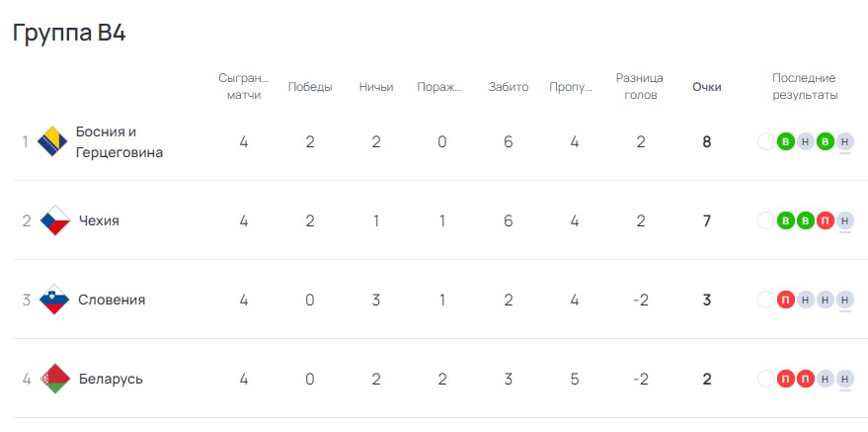The width and height of the screenshot is (868, 432).
Task: Click the underlined last Н badge in the Босния row
Action: (x=844, y=141)
